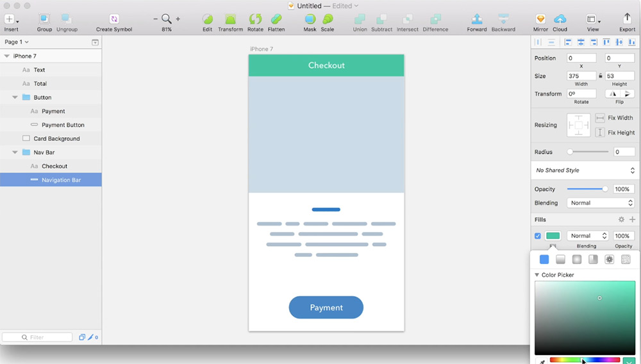Open the No Shared Style dropdown
The width and height of the screenshot is (641, 364).
pos(584,170)
